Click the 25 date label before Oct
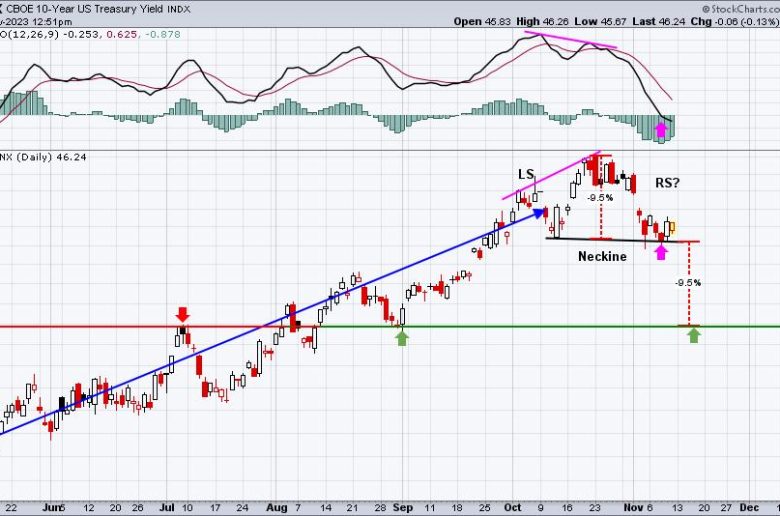780x516 pixels. pos(485,508)
